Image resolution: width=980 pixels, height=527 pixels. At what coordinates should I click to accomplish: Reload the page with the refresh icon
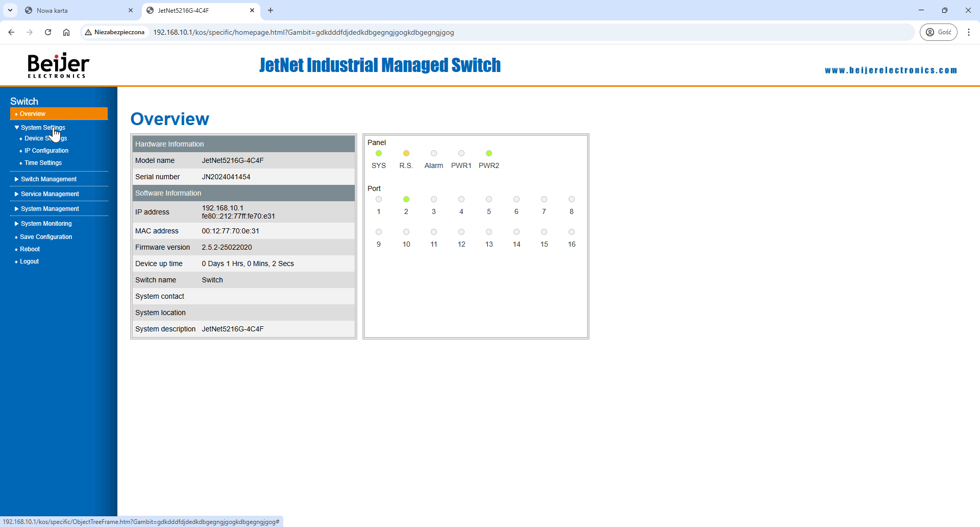click(48, 32)
